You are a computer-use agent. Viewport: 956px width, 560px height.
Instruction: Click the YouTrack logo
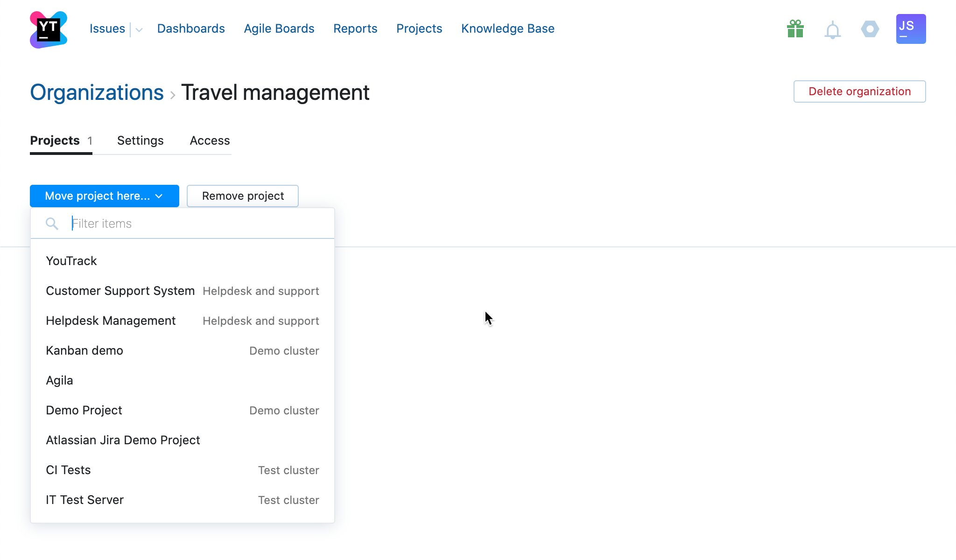pyautogui.click(x=48, y=28)
